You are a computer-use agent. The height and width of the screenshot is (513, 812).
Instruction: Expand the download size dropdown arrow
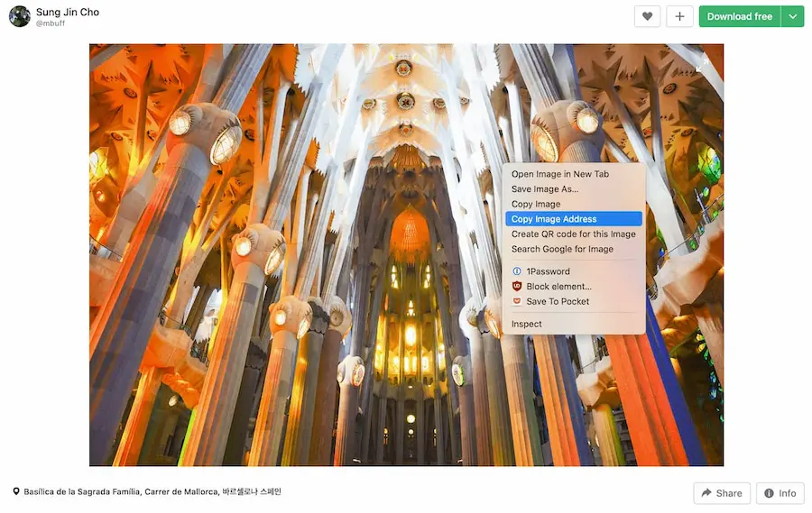[x=792, y=16]
